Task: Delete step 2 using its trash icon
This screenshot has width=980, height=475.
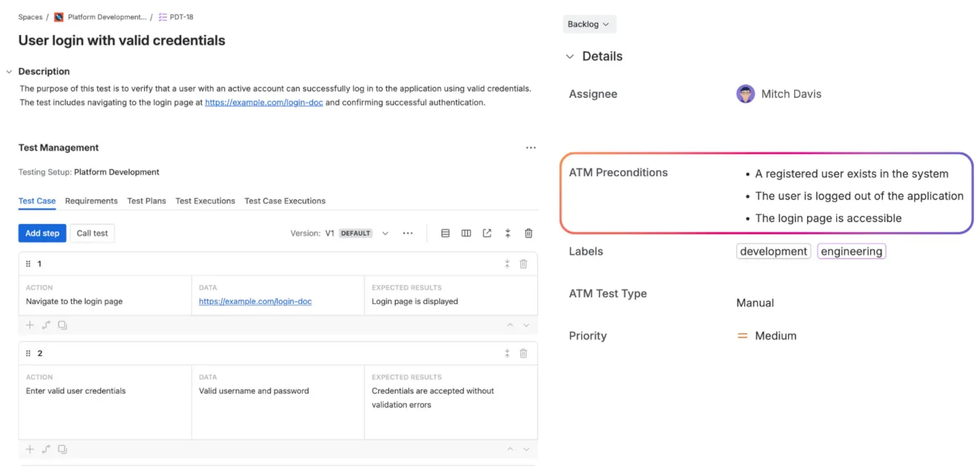Action: point(523,353)
